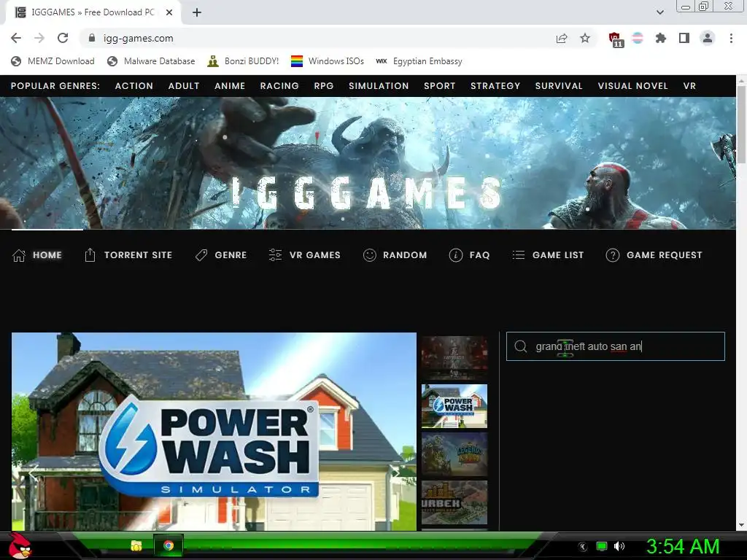Select the dark top slider thumbnail
This screenshot has height=560, width=747.
tap(454, 357)
